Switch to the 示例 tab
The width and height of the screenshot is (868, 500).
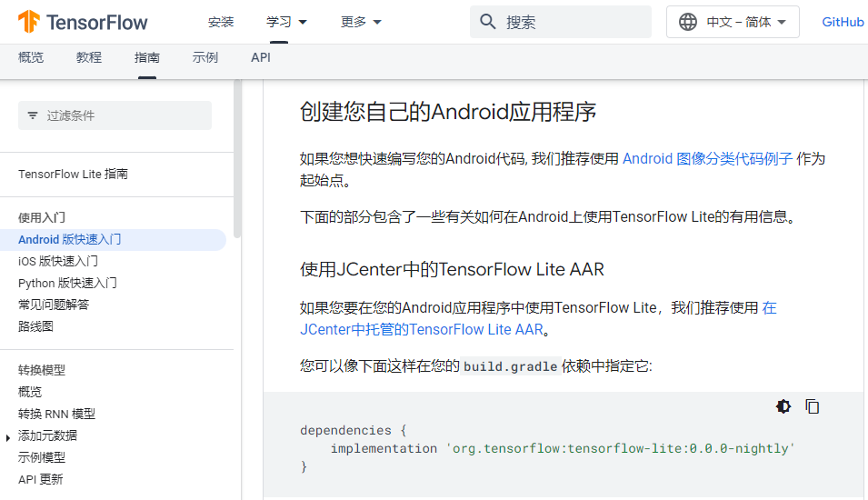205,57
